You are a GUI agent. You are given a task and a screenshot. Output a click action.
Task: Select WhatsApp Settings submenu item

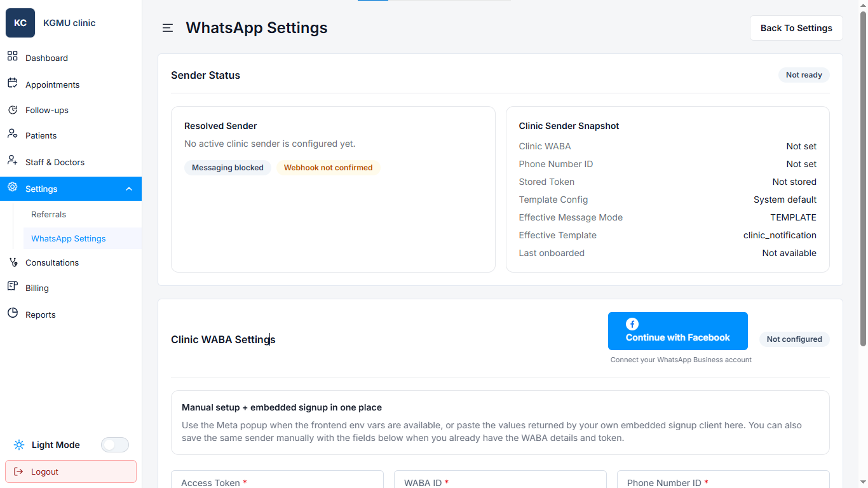click(x=83, y=238)
